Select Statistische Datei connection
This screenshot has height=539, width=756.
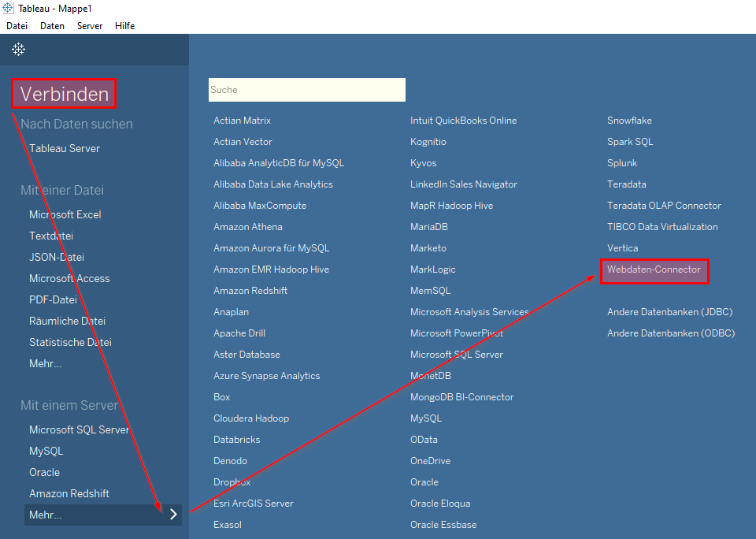(x=70, y=342)
